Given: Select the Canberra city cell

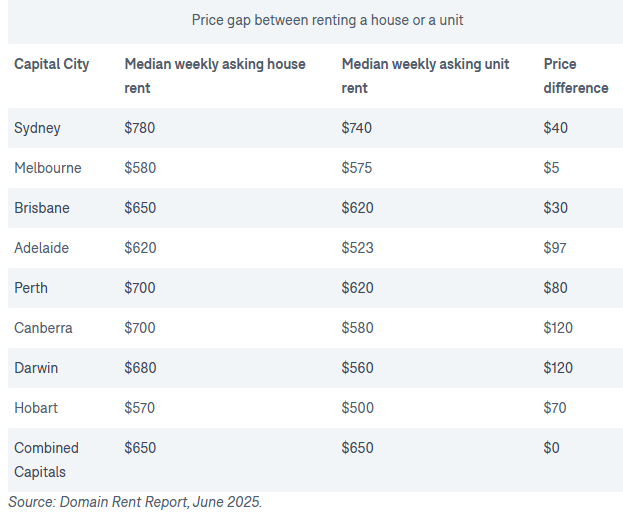Looking at the screenshot, I should tap(44, 328).
